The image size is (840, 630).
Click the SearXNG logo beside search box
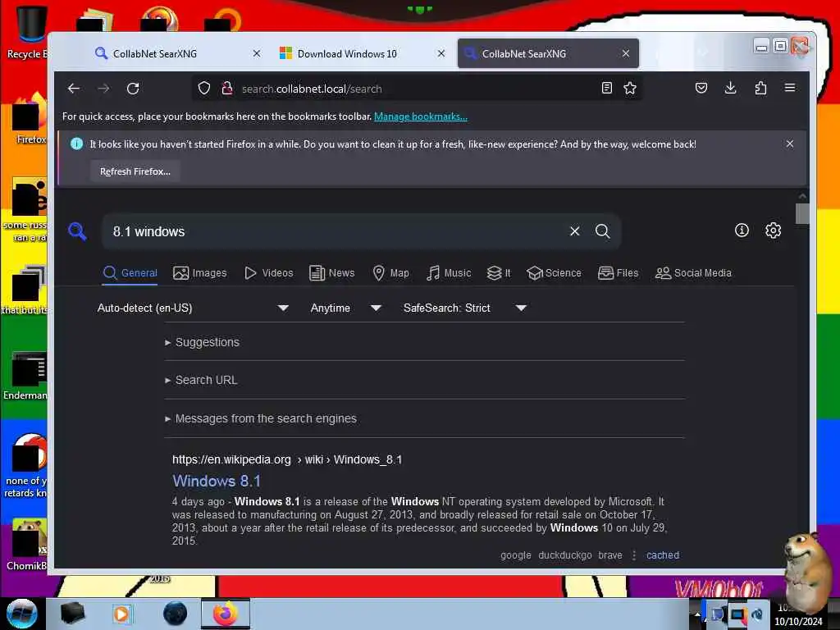pyautogui.click(x=77, y=231)
